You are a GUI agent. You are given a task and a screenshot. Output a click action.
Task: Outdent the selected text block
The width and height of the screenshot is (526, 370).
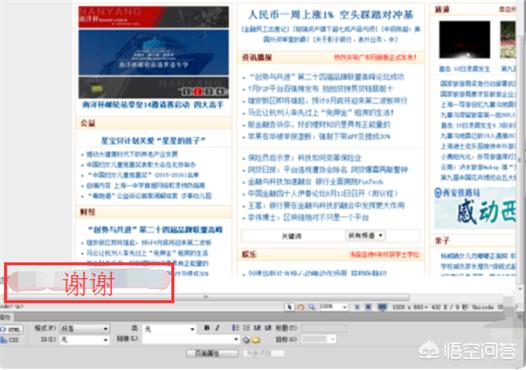pos(257,328)
